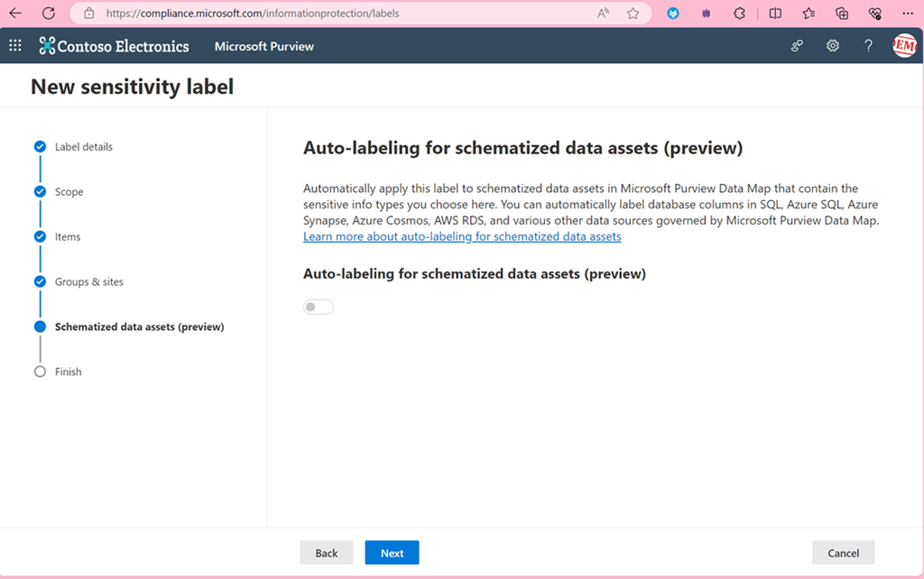
Task: Open Split screen icon
Action: [x=775, y=13]
